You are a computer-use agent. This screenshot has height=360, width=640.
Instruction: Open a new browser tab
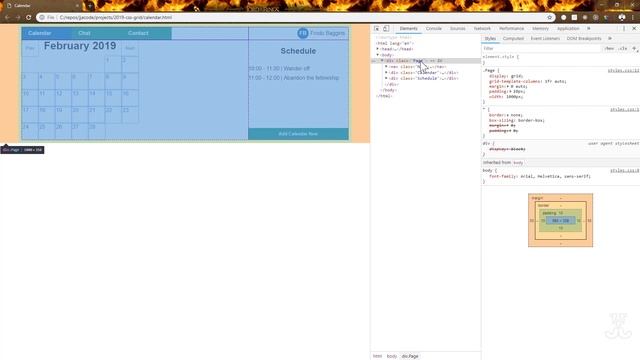pos(90,6)
